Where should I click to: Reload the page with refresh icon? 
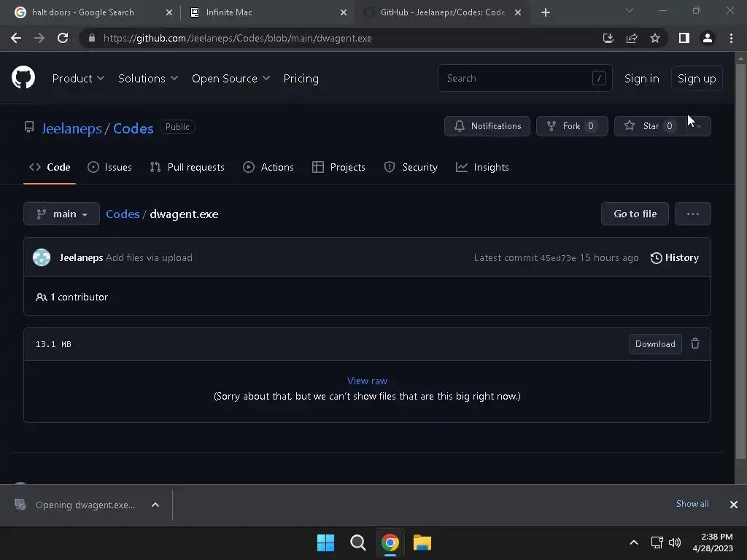pyautogui.click(x=63, y=38)
